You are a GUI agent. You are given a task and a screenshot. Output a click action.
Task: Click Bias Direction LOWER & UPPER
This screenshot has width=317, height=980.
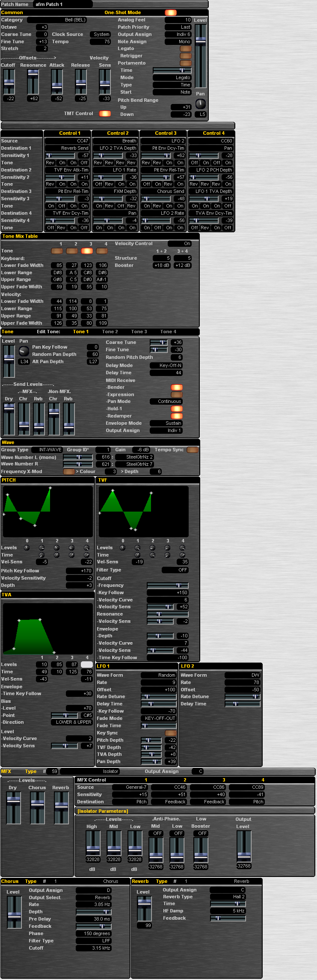tap(71, 722)
